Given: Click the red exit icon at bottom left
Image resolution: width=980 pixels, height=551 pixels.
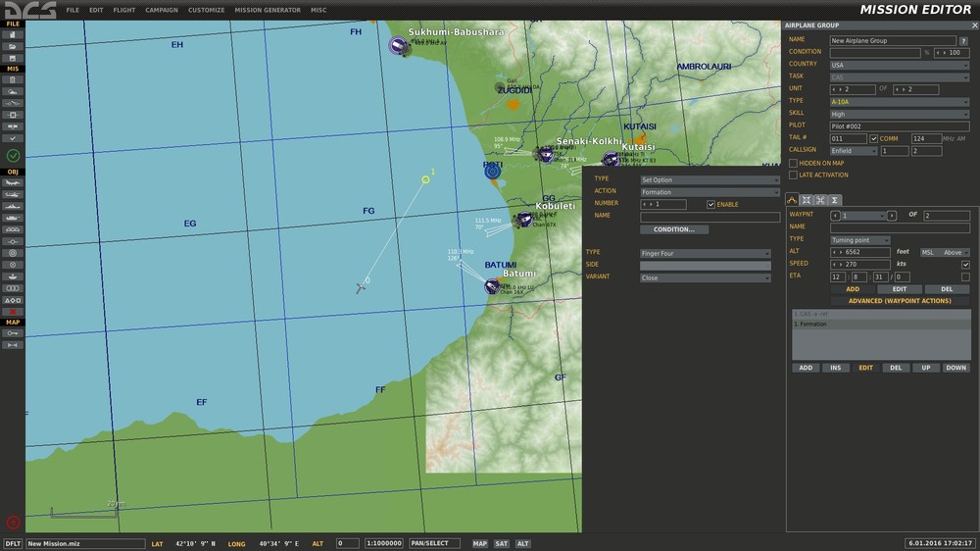Looking at the screenshot, I should tap(13, 523).
